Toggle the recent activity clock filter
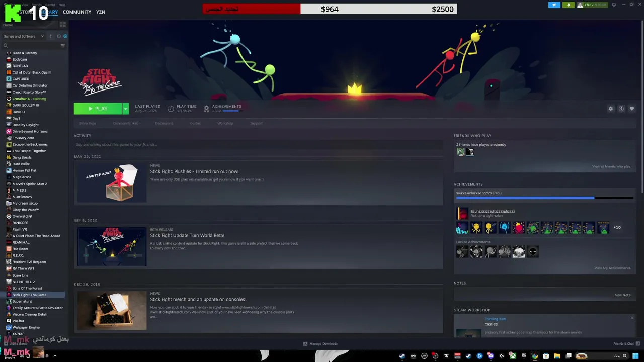Image resolution: width=644 pixels, height=362 pixels. coord(58,36)
